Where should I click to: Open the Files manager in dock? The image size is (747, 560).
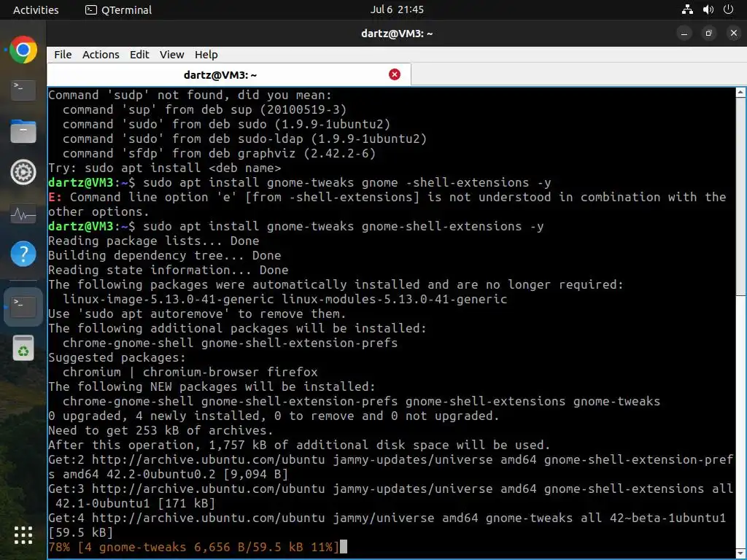pyautogui.click(x=23, y=131)
